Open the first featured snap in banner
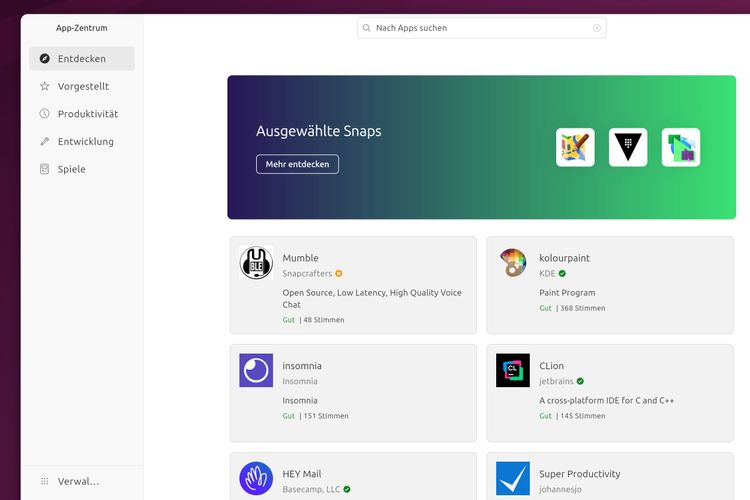Screen dimensions: 750x500 click(x=575, y=147)
